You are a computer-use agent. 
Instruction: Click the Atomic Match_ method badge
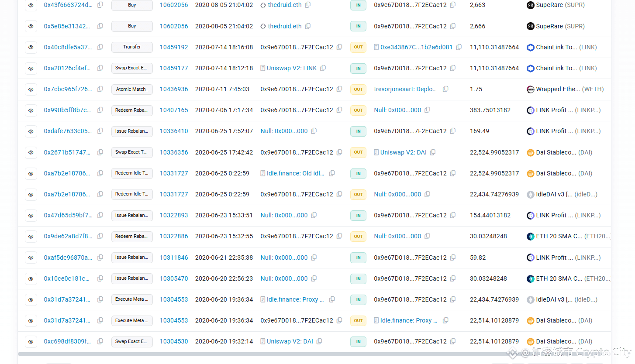coord(132,89)
